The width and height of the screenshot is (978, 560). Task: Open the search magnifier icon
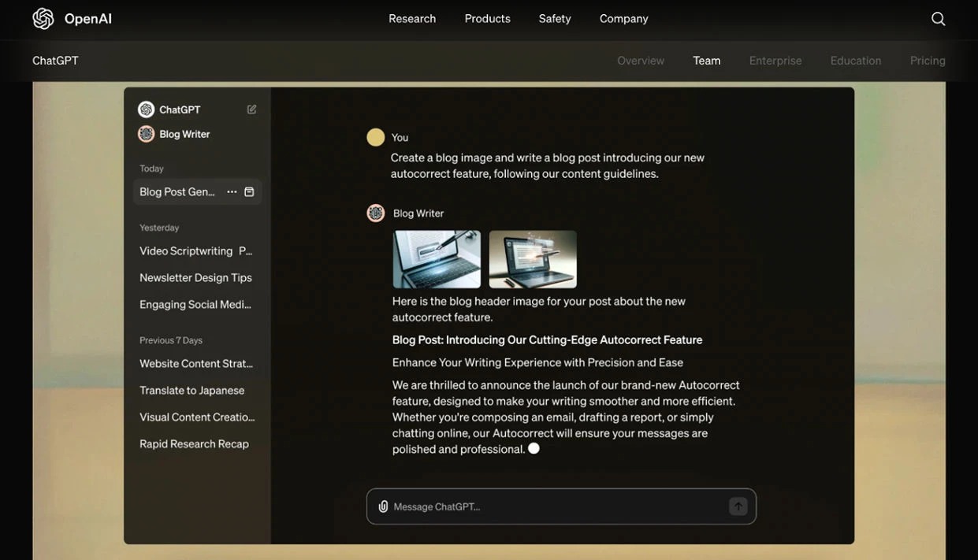(938, 19)
